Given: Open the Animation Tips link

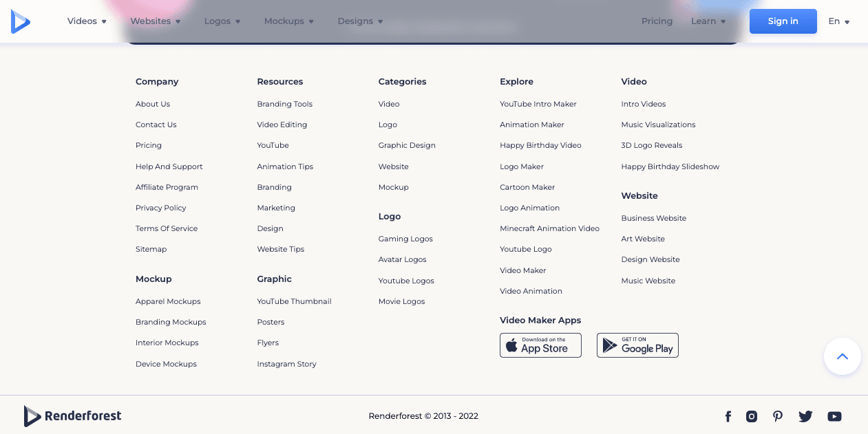Looking at the screenshot, I should (285, 166).
